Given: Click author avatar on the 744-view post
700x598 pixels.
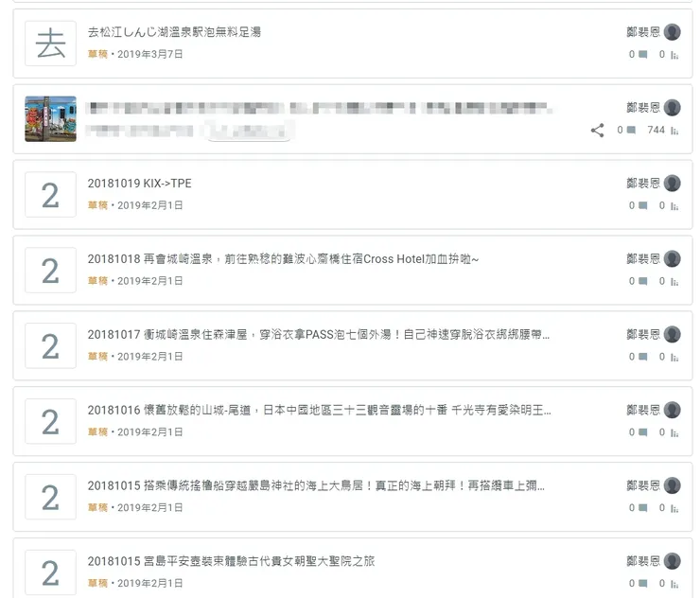Looking at the screenshot, I should pos(672,108).
